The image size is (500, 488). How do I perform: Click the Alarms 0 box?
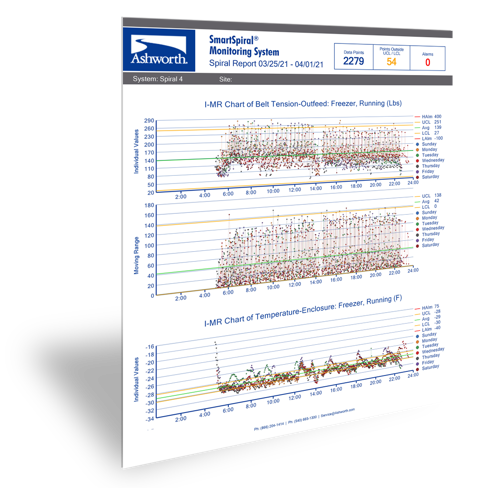click(x=428, y=59)
